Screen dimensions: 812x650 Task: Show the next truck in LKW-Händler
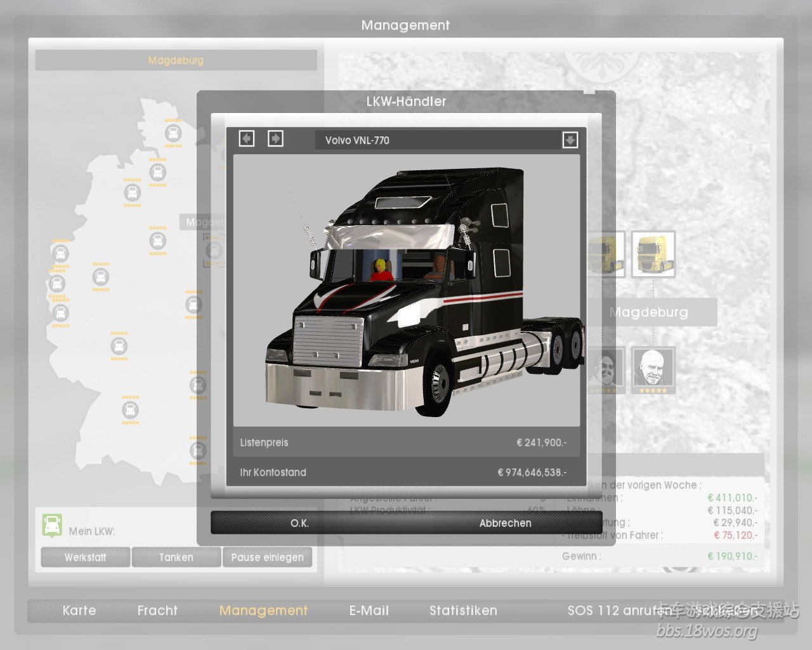[x=275, y=138]
